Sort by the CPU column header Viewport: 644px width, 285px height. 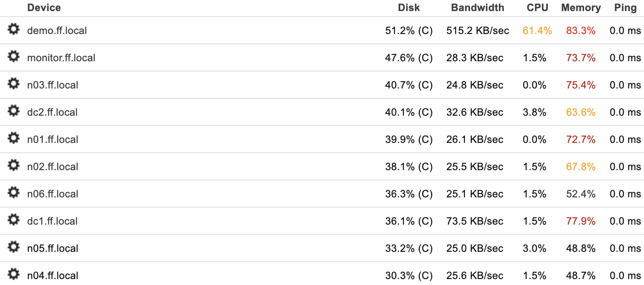[537, 8]
